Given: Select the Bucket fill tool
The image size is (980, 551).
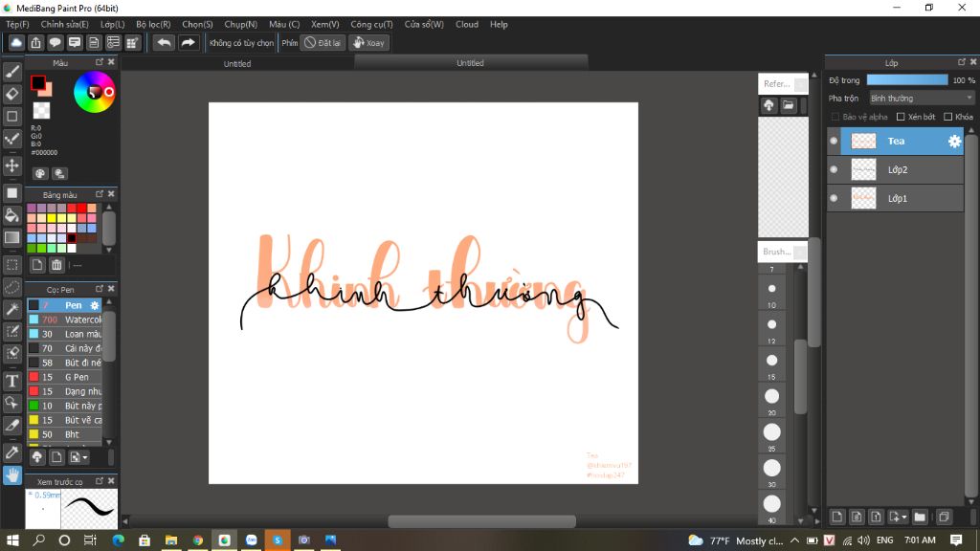Looking at the screenshot, I should (11, 215).
